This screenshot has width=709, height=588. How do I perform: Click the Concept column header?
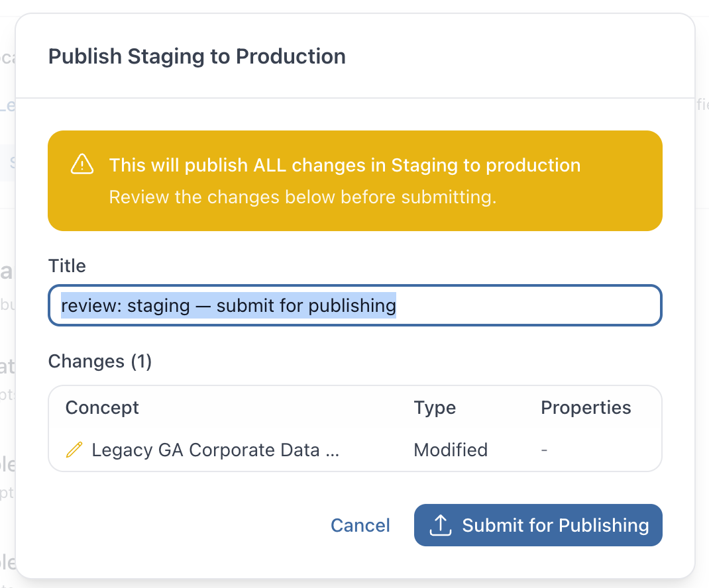coord(102,408)
